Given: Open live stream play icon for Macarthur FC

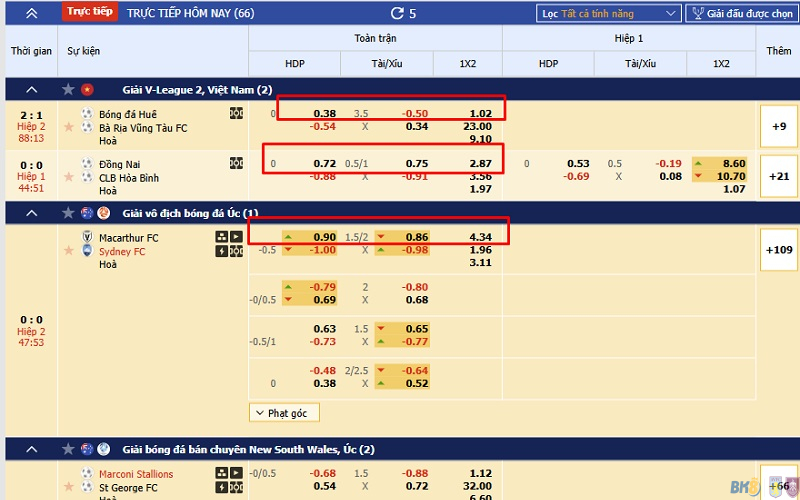Looking at the screenshot, I should click(x=236, y=237).
